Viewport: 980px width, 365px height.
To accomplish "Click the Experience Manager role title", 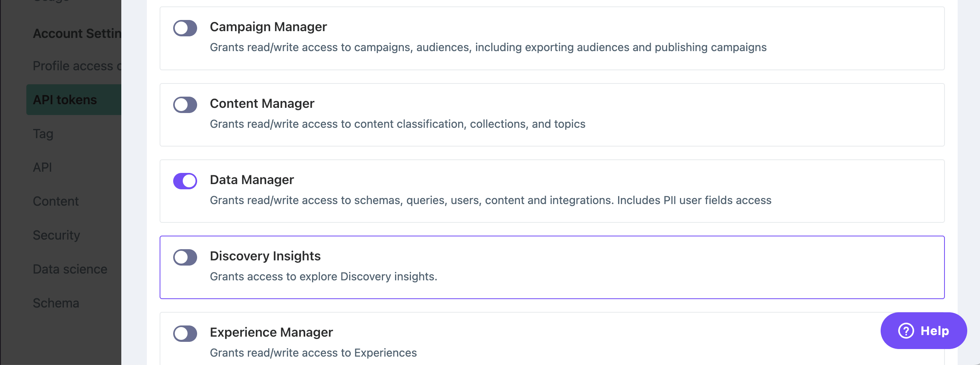I will point(271,332).
